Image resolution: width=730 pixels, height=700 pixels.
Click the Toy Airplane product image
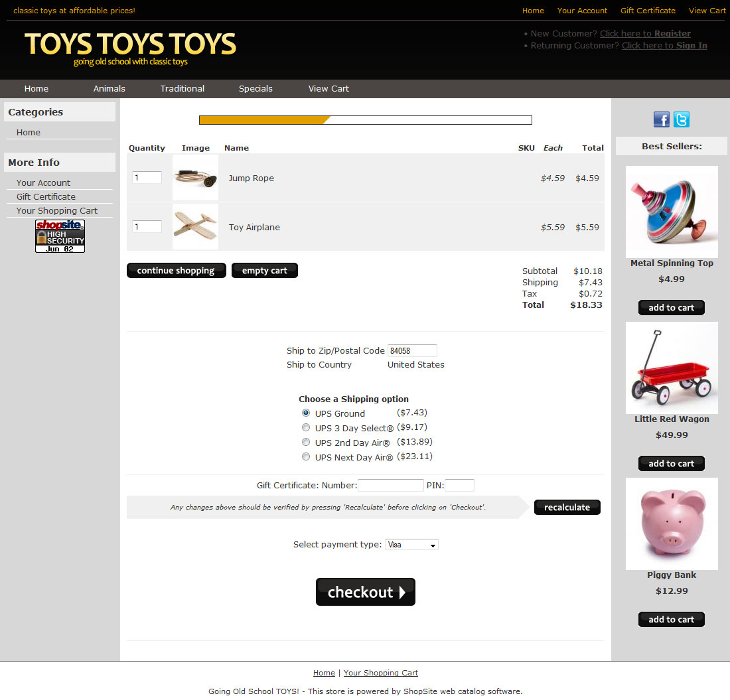(x=196, y=227)
